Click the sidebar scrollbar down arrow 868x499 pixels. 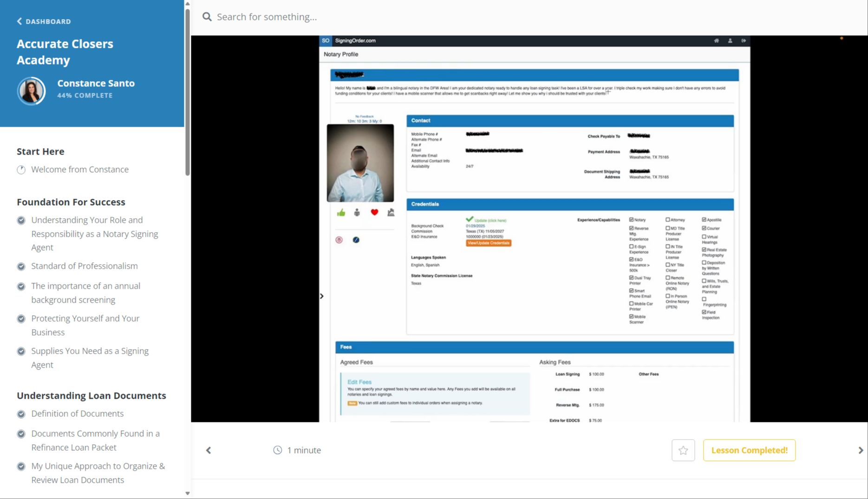coord(188,493)
